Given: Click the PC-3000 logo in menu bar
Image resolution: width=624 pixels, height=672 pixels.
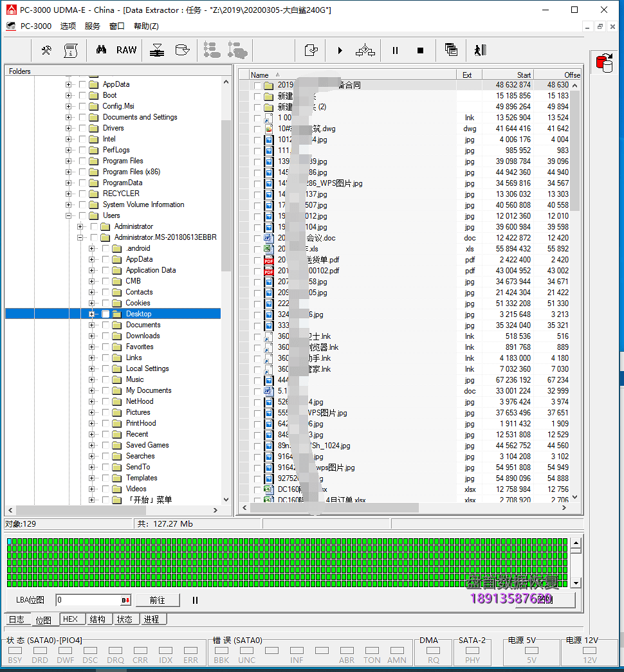Looking at the screenshot, I should coord(11,26).
